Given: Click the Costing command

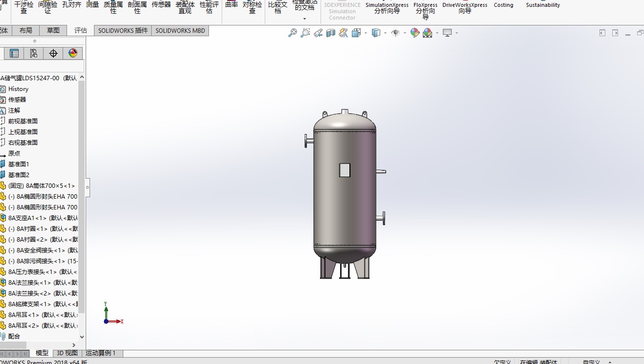Looking at the screenshot, I should [x=503, y=5].
